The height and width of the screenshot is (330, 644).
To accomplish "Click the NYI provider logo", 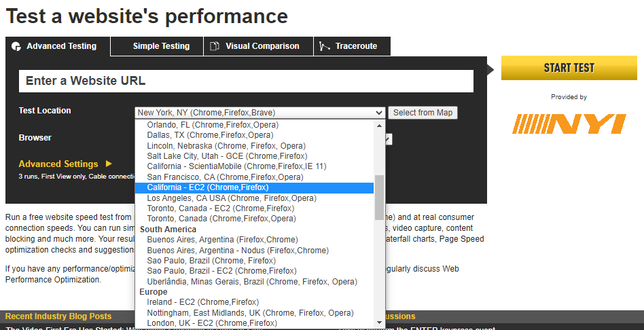I will click(569, 124).
